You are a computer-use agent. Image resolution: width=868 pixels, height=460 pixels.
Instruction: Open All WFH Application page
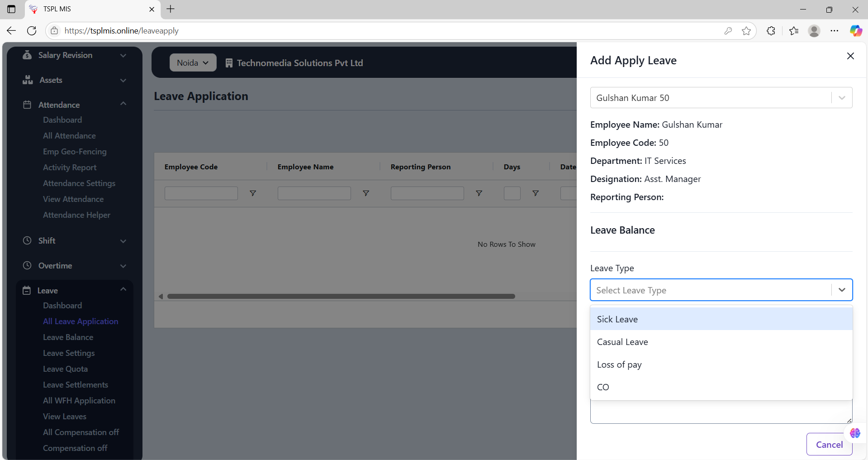pos(79,401)
